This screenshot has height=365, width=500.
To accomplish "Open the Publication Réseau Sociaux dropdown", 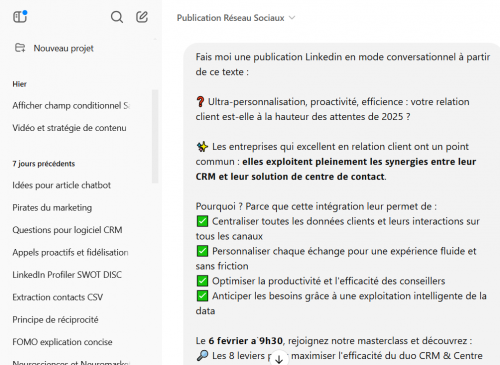I will click(x=236, y=18).
